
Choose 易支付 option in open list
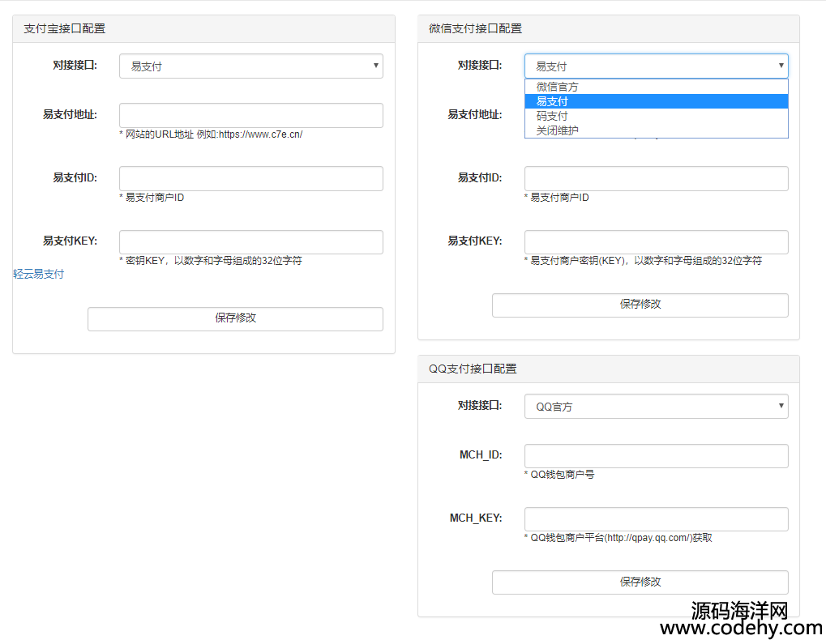(553, 101)
